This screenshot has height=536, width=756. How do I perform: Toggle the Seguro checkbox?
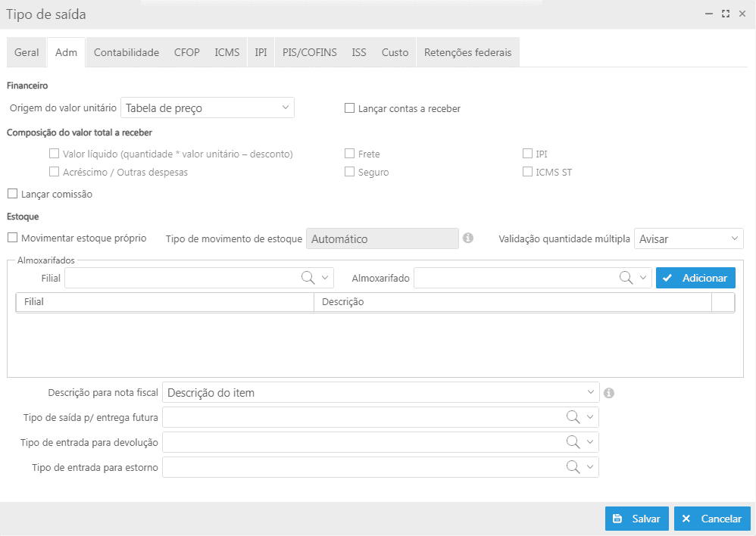point(349,172)
